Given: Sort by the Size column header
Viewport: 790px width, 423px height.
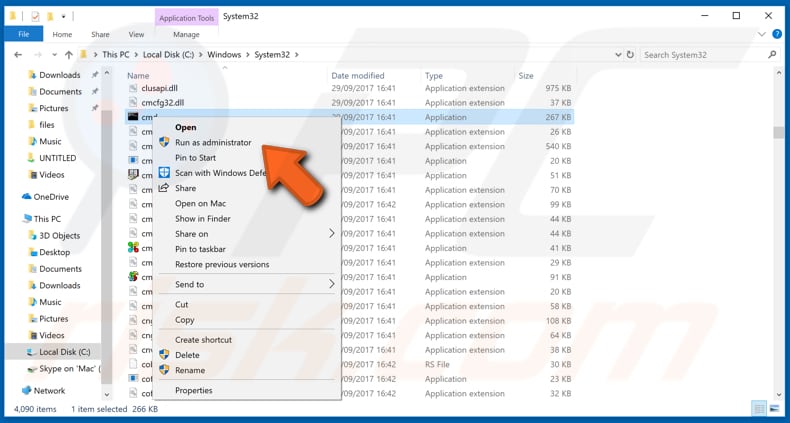Looking at the screenshot, I should (526, 76).
